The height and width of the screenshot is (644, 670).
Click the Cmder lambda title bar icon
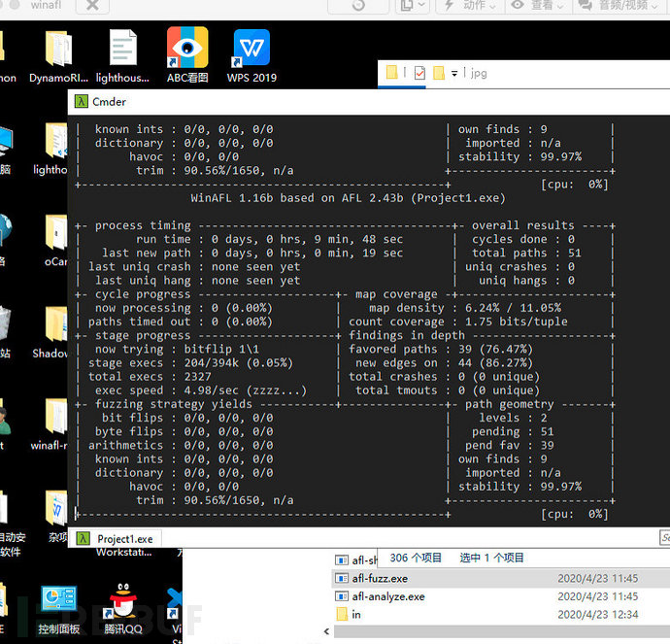pos(81,102)
